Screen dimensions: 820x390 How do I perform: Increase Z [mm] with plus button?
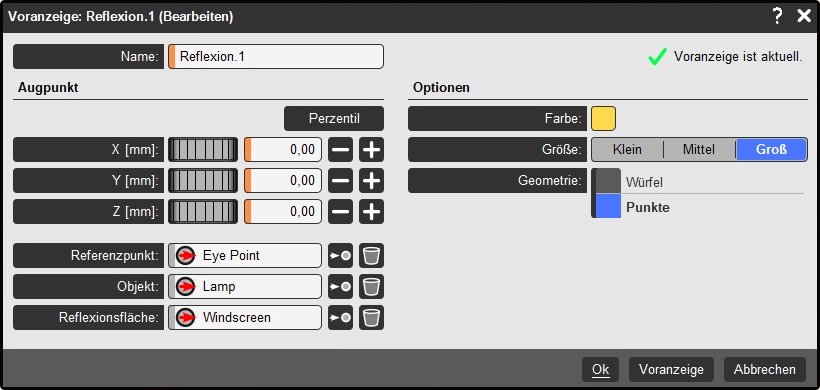(x=371, y=212)
